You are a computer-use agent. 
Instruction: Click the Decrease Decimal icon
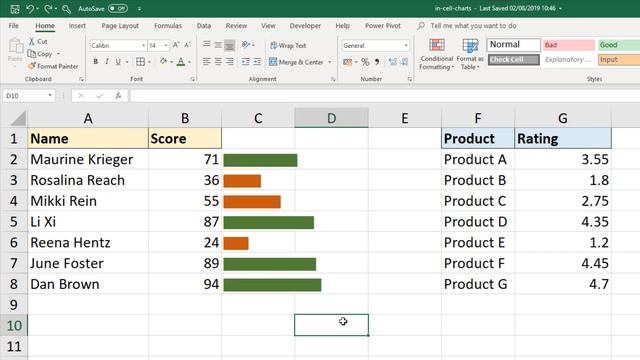[404, 62]
